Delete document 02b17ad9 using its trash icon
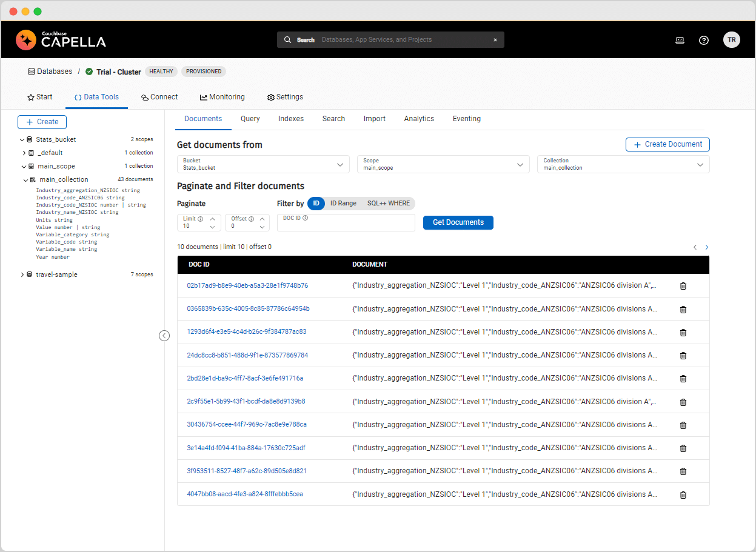The height and width of the screenshot is (552, 756). point(683,285)
